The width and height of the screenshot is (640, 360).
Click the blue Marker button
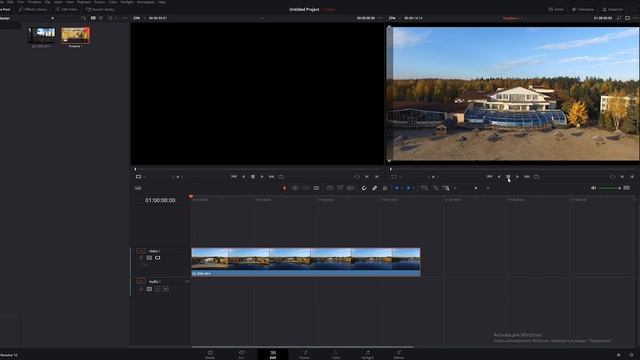pyautogui.click(x=408, y=188)
